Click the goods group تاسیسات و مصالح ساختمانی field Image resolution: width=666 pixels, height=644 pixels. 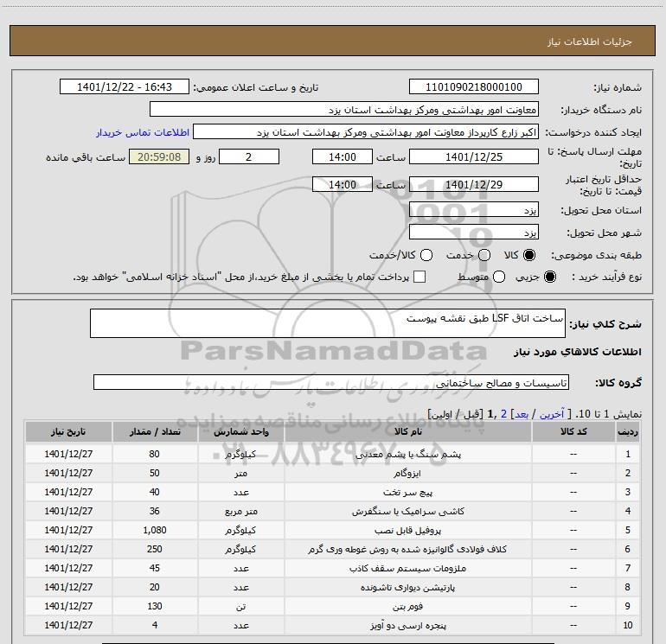[331, 382]
